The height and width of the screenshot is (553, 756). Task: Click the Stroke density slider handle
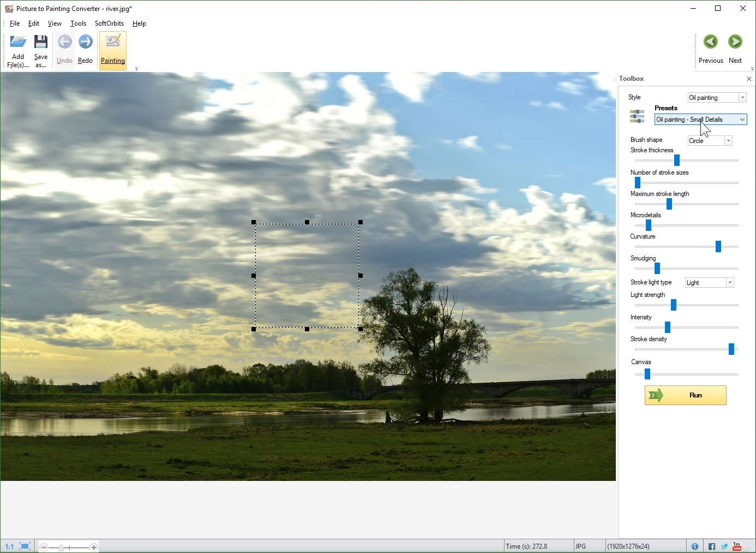[731, 349]
